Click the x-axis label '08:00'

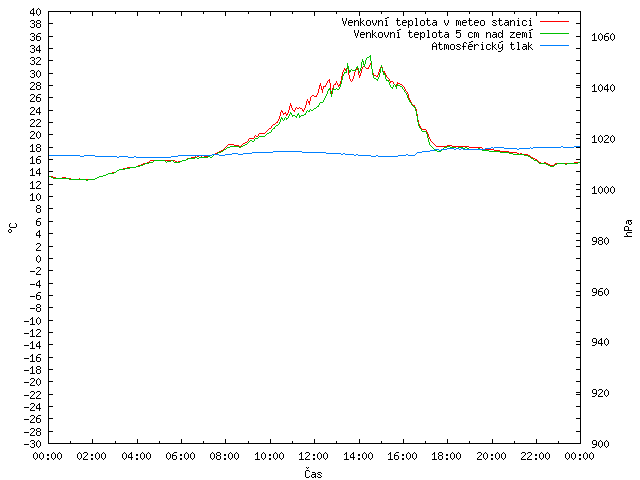click(224, 456)
